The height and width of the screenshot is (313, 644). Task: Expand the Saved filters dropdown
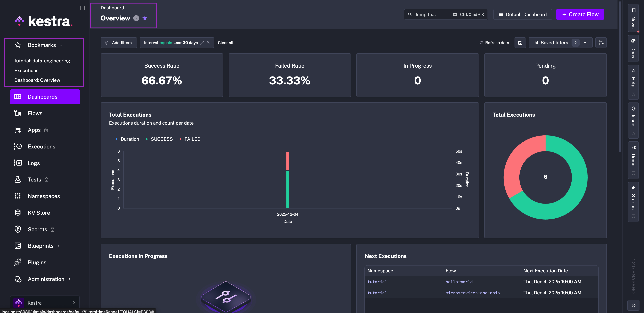tap(585, 43)
